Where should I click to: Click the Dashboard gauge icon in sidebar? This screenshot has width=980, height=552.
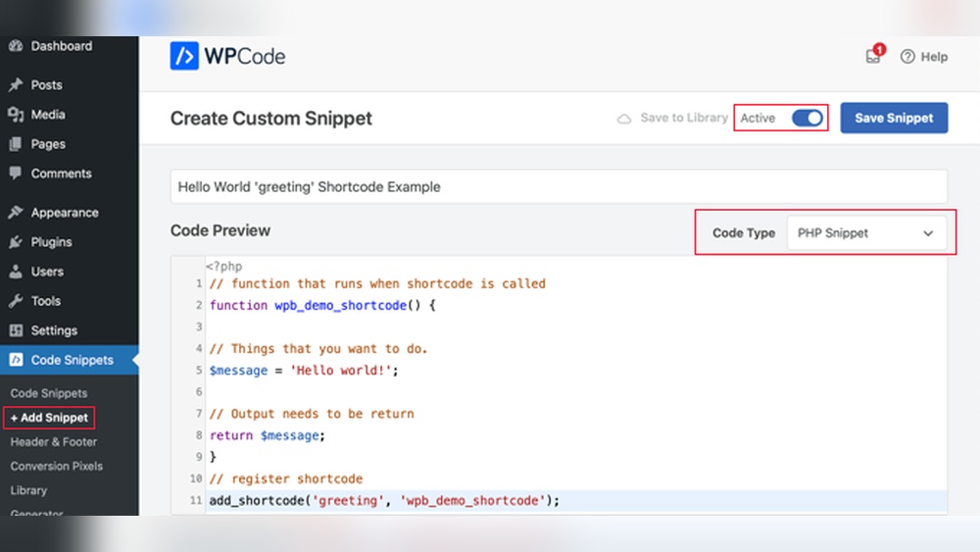[16, 46]
